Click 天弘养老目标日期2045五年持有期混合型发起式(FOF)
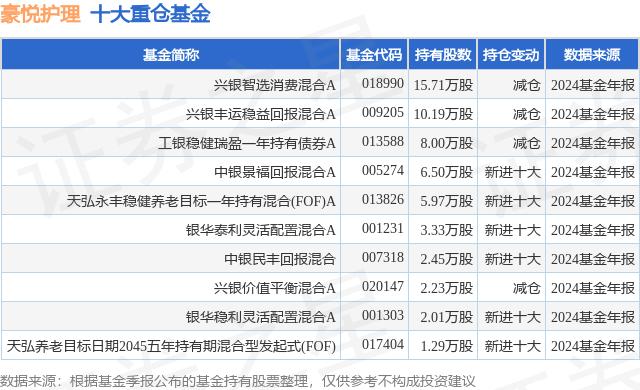 171,346
